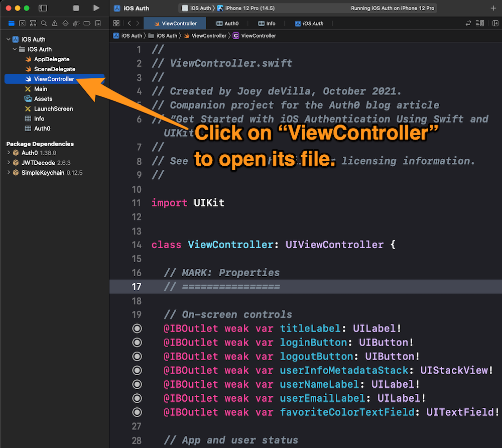Image resolution: width=502 pixels, height=448 pixels.
Task: Click the loginButton outlet connection circle
Action: point(137,343)
